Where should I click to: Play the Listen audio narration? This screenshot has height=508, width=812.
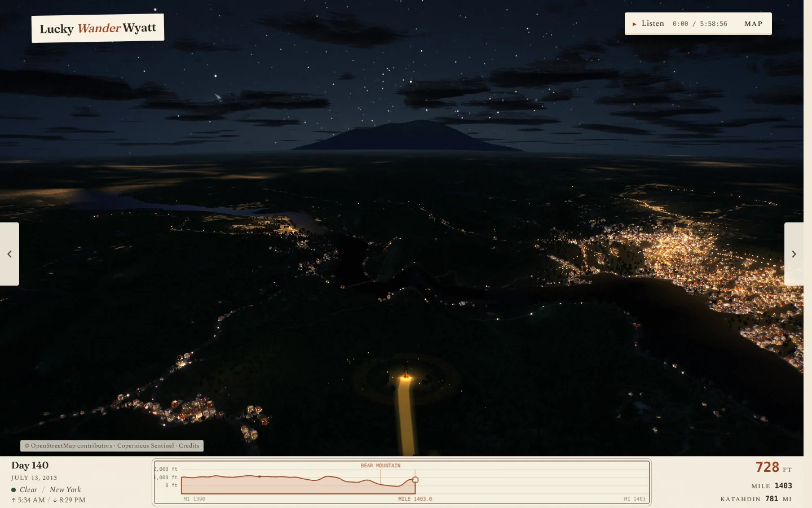[x=648, y=24]
